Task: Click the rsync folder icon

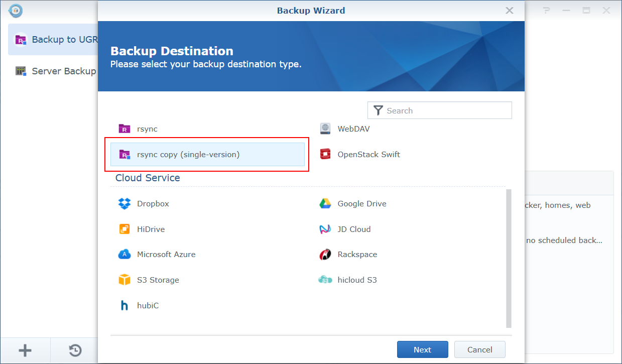Action: (124, 129)
